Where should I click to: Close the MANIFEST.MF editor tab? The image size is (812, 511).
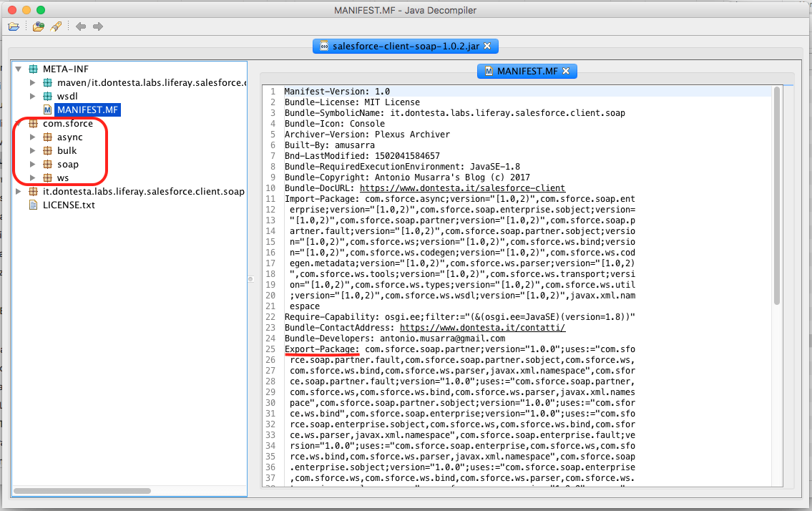pos(566,71)
